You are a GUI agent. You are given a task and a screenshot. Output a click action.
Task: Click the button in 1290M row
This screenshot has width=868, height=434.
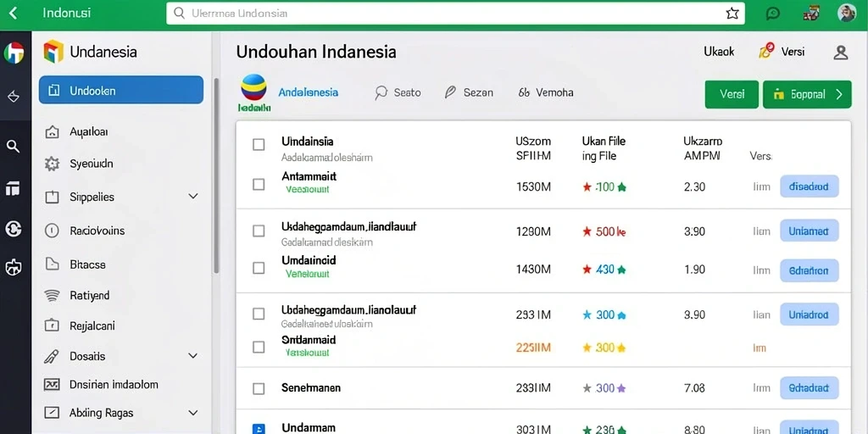coord(810,231)
